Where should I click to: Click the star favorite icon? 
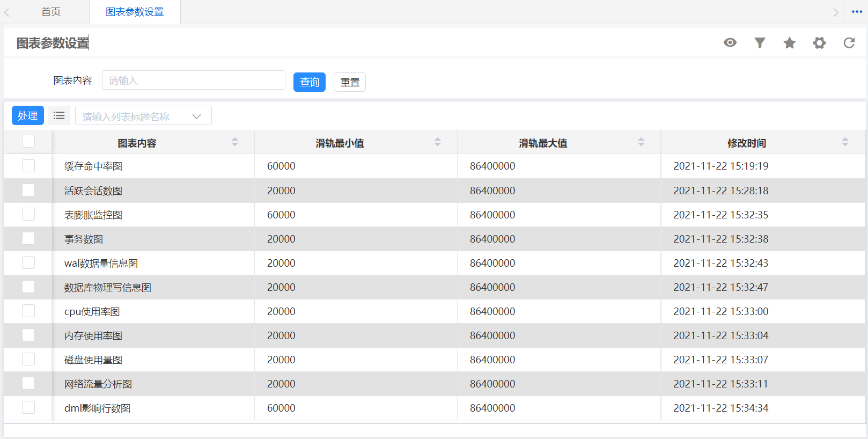pyautogui.click(x=790, y=42)
